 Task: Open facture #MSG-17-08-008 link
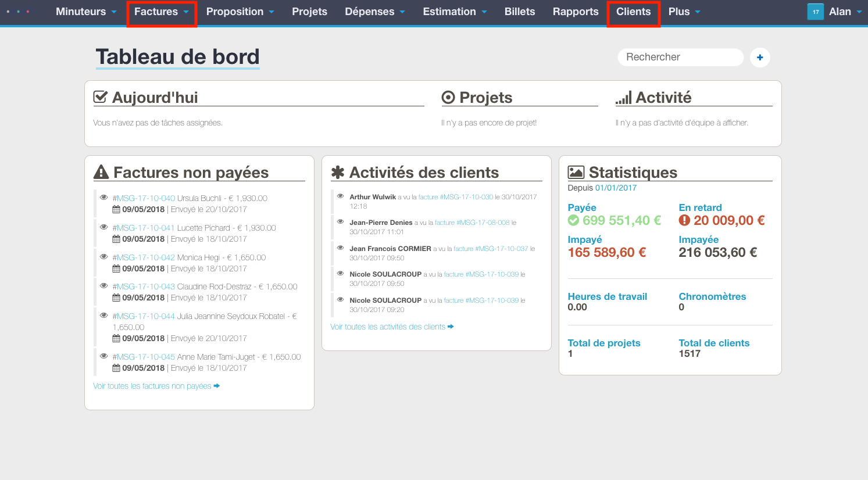coord(472,223)
